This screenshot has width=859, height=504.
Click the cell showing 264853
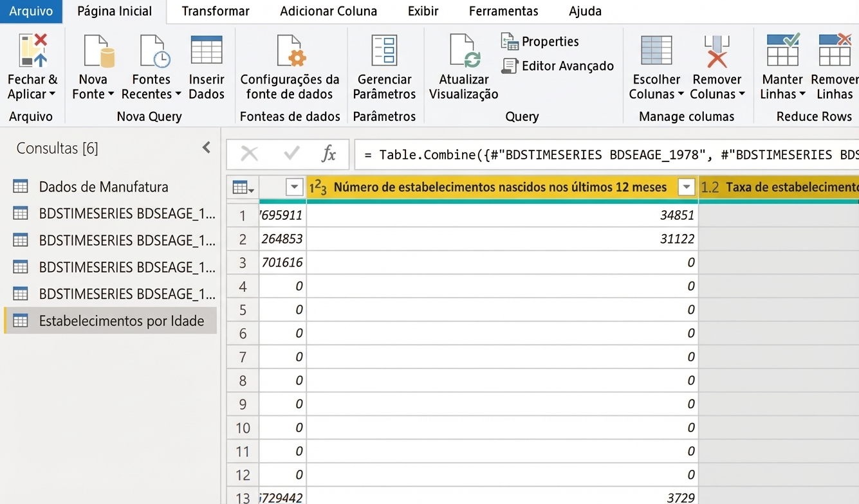(282, 239)
